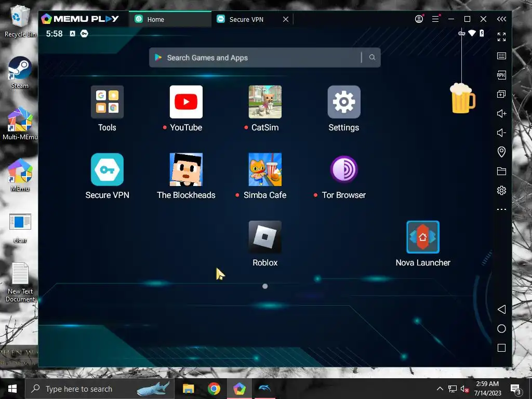Increase emulator volume

501,113
